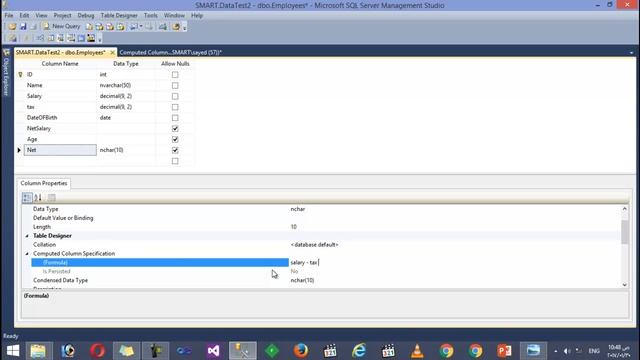
Task: Toggle Allow Nulls for Salary column
Action: click(x=175, y=96)
